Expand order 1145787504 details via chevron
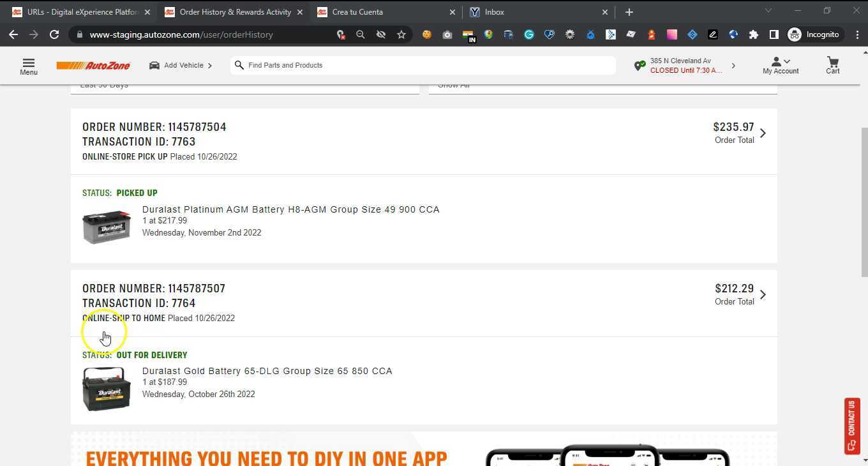Viewport: 868px width, 466px height. click(x=763, y=133)
